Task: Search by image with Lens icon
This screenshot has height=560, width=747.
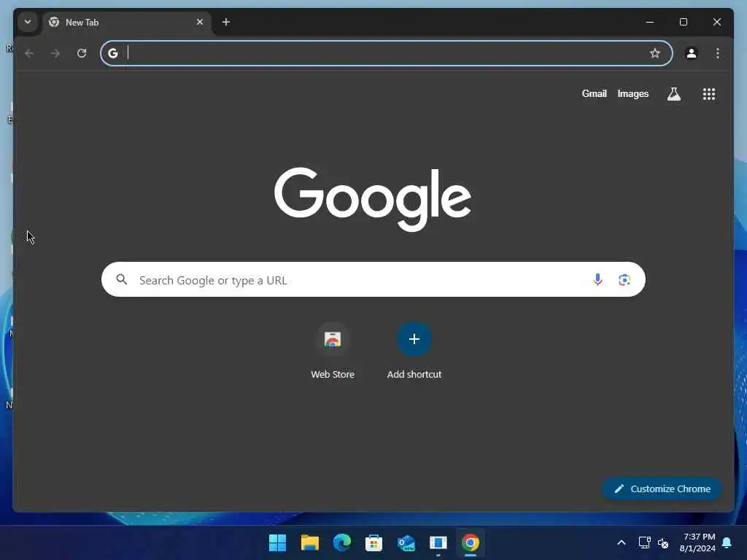Action: click(x=624, y=279)
